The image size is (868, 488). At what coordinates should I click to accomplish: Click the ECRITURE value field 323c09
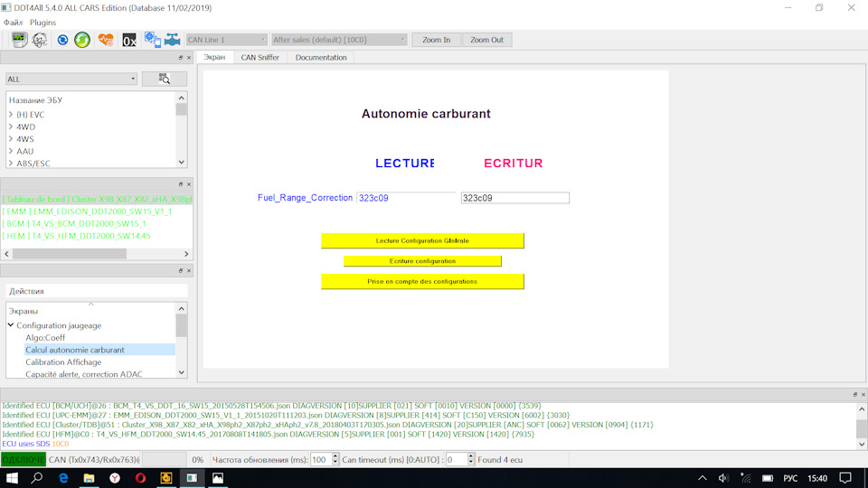point(514,198)
